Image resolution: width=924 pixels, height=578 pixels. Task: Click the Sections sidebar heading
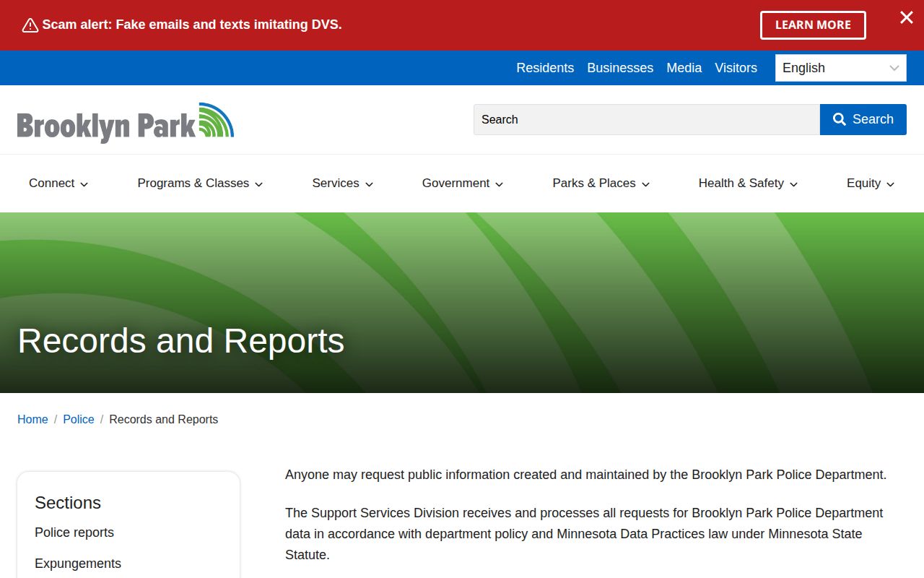[x=68, y=503]
